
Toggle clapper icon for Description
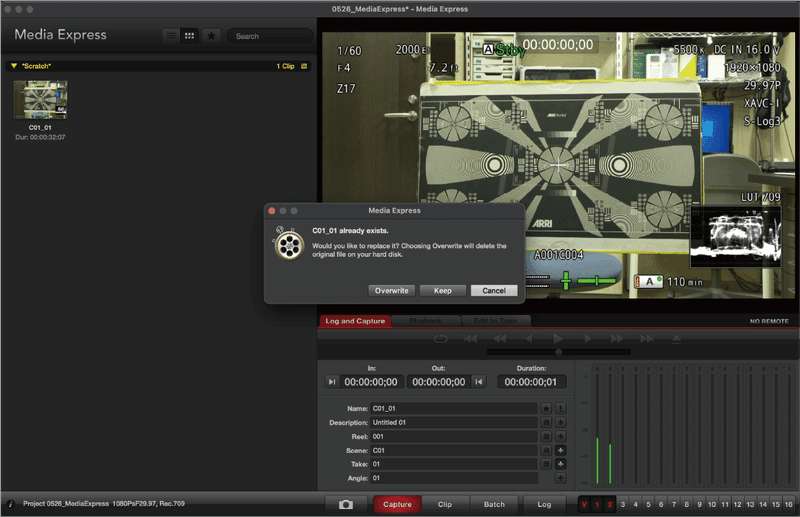(546, 423)
